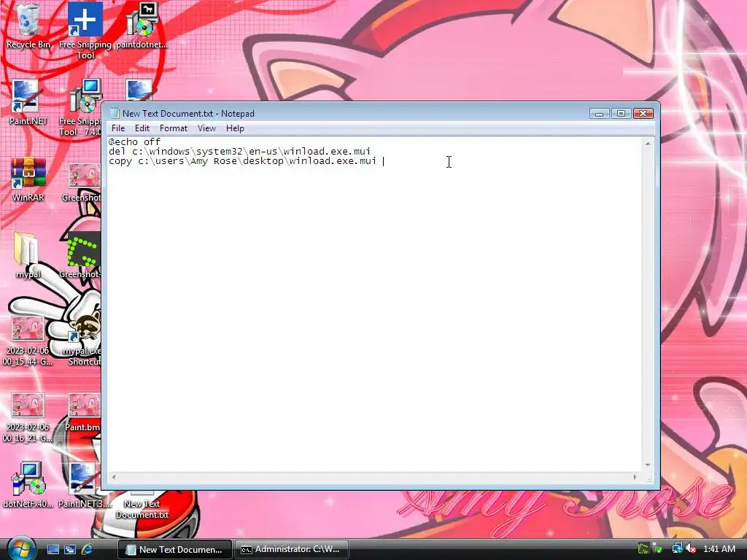
Task: Click Notepad horizontal scrollbar right arrow
Action: click(x=635, y=477)
